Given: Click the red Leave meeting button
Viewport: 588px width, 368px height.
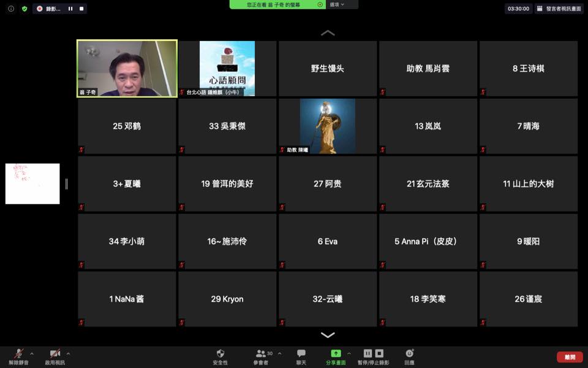Looking at the screenshot, I should 570,357.
